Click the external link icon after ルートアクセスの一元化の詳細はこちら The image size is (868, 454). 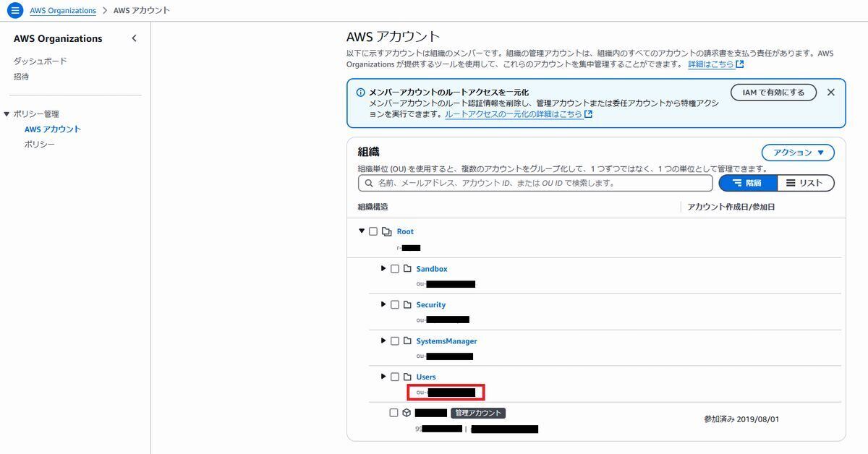coord(588,114)
